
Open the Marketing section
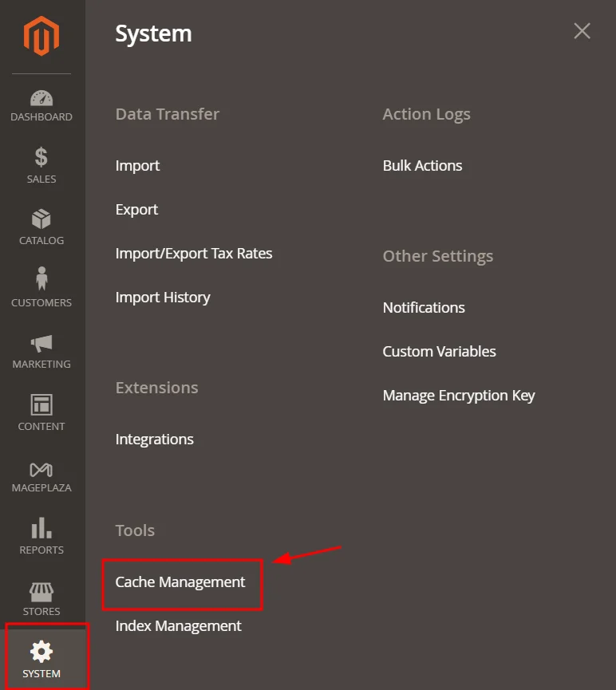(41, 351)
